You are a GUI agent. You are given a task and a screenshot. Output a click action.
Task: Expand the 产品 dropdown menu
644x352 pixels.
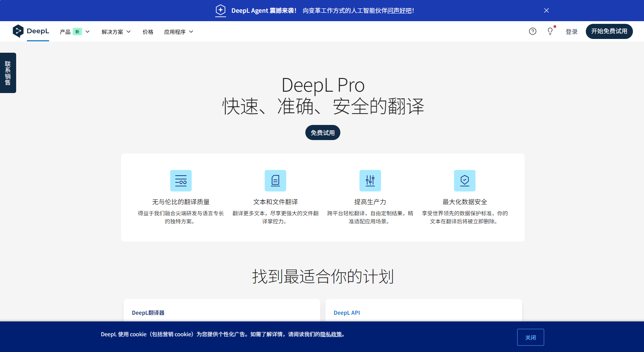[x=75, y=32]
